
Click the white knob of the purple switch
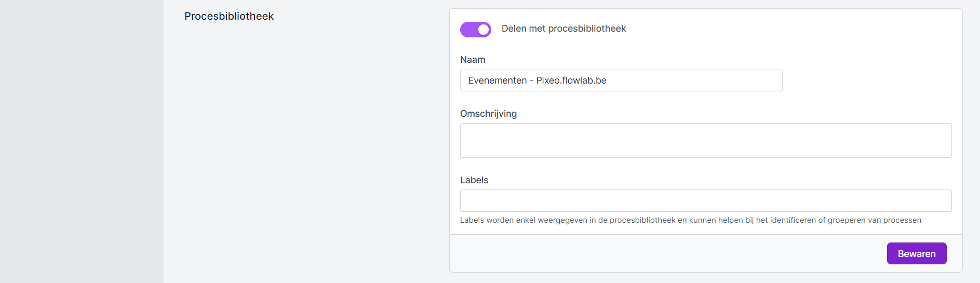484,30
